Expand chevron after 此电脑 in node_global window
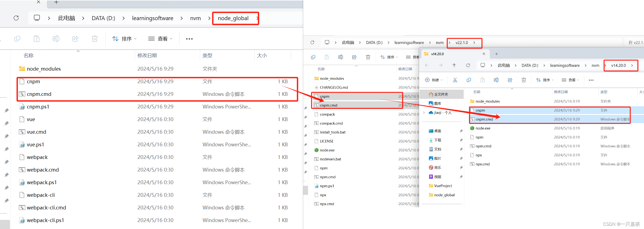 coord(83,18)
